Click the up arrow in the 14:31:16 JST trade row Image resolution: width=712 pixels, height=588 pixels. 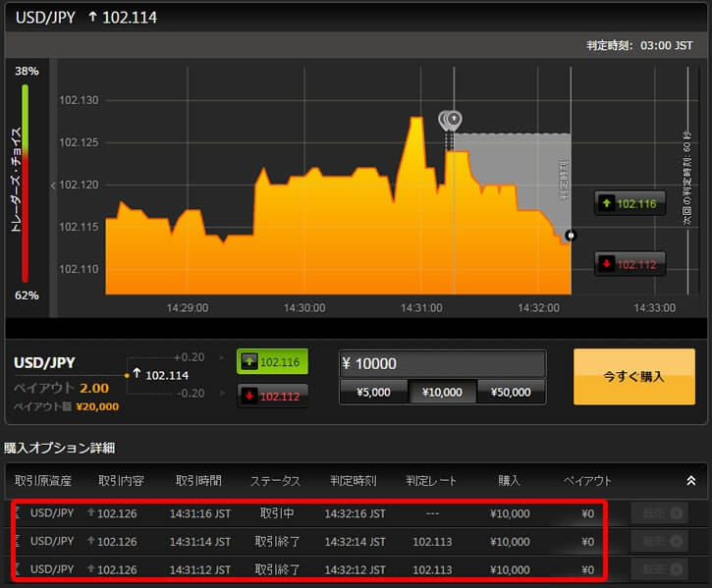[91, 512]
